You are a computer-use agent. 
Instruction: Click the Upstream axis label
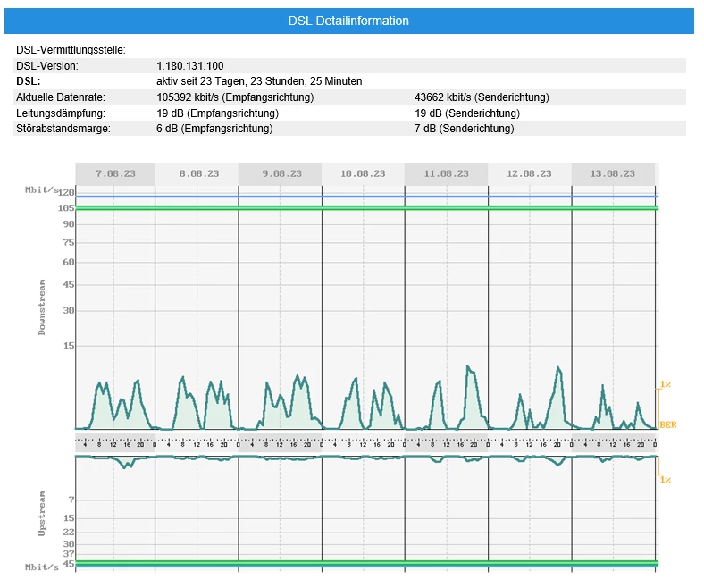point(42,514)
